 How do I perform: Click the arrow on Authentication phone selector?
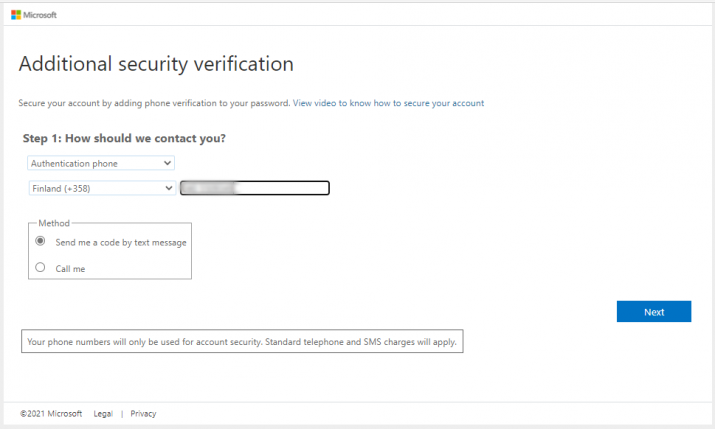[167, 162]
